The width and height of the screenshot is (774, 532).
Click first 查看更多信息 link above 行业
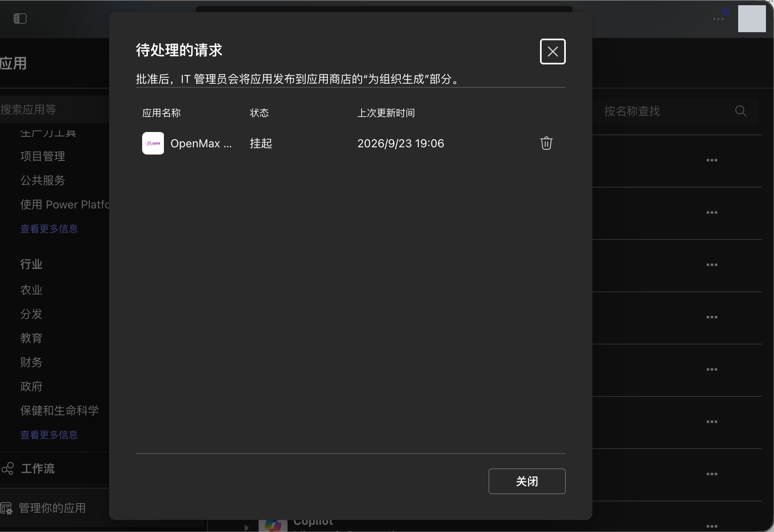[x=49, y=229]
